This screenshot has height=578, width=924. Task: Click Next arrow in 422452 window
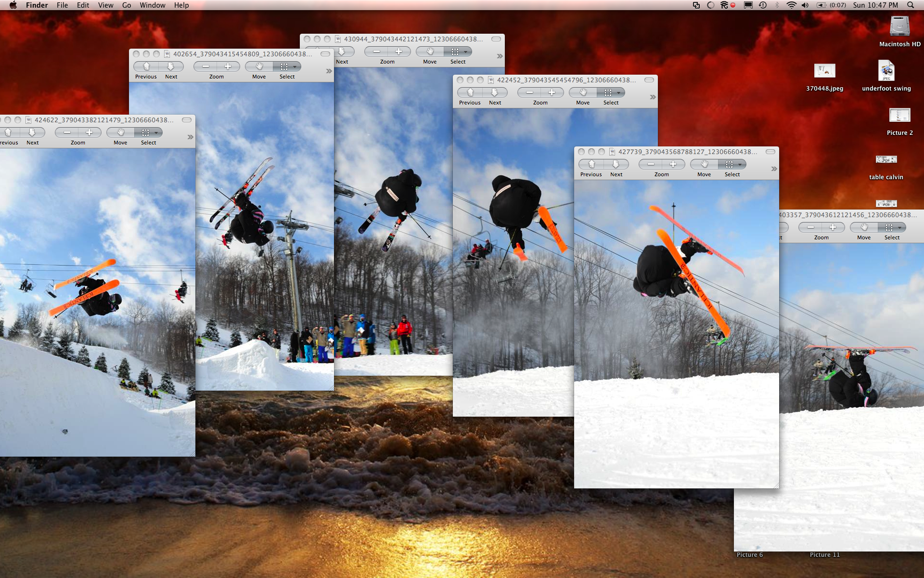point(495,92)
